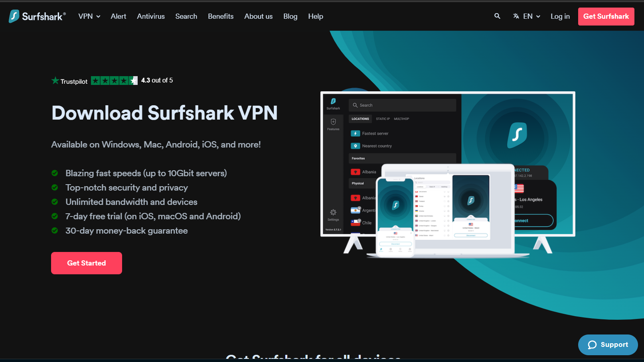Click the checkmark beside Blazing fast speeds
This screenshot has width=644, height=362.
click(55, 173)
